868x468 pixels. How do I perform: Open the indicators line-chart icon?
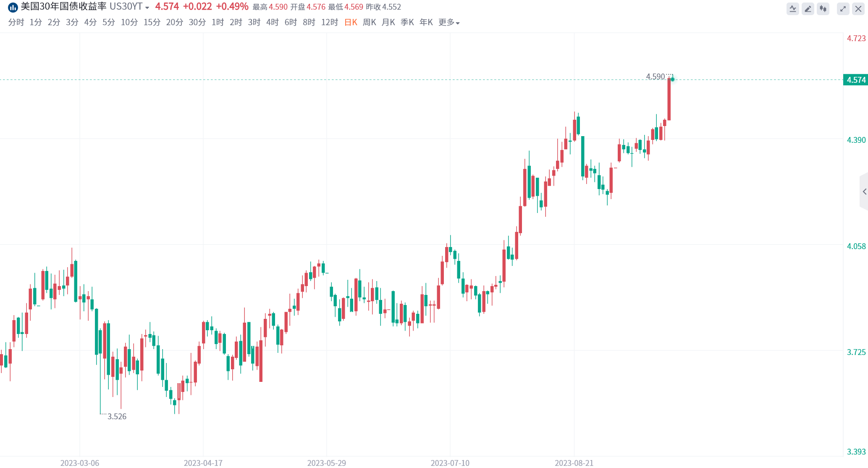click(792, 9)
